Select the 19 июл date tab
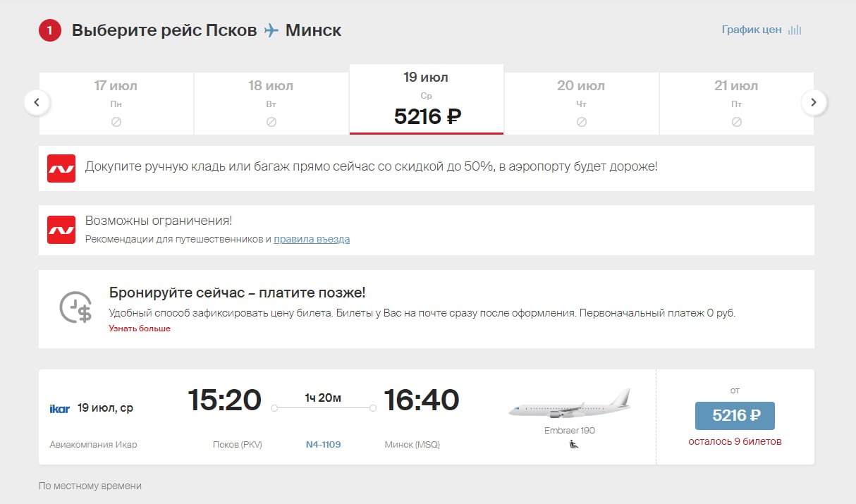The height and width of the screenshot is (504, 856). tap(426, 99)
